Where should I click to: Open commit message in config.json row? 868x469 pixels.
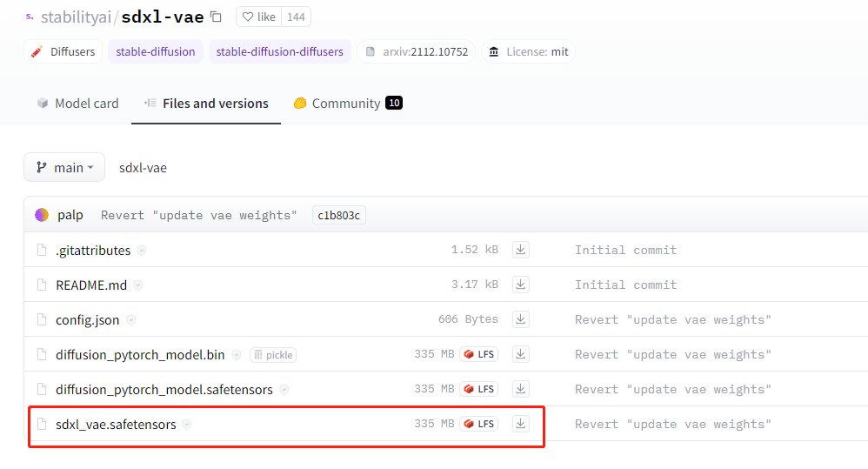tap(672, 319)
